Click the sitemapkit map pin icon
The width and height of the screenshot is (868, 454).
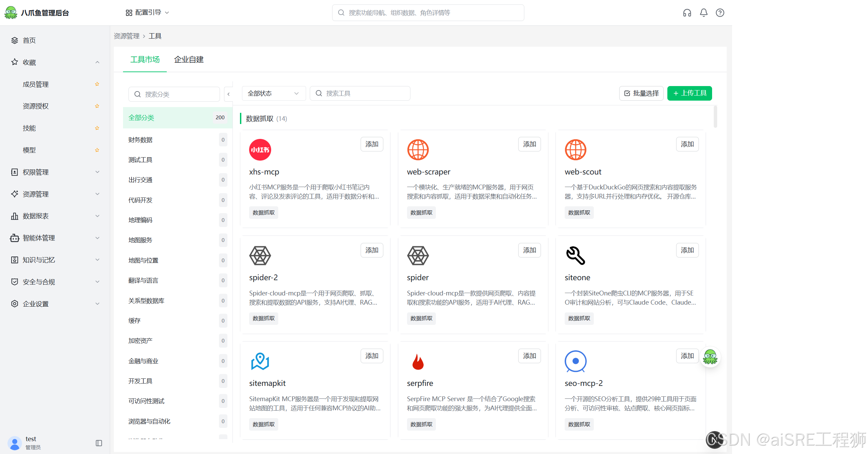click(x=260, y=361)
